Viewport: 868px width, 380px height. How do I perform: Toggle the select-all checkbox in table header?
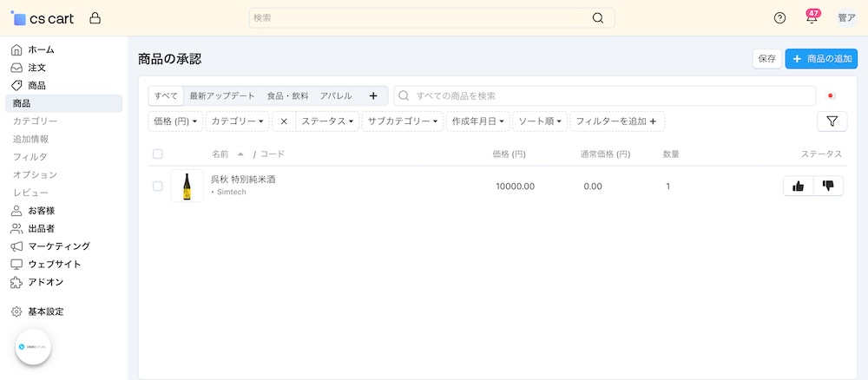coord(158,154)
